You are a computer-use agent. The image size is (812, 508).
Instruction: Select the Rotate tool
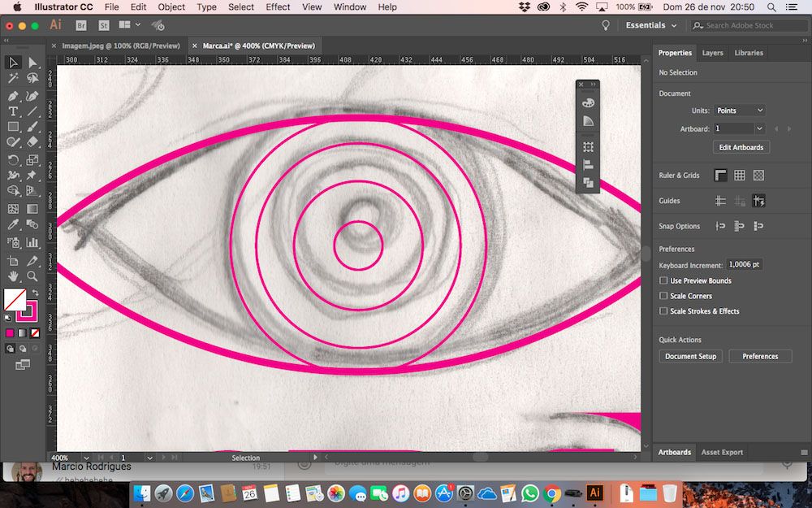coord(13,160)
